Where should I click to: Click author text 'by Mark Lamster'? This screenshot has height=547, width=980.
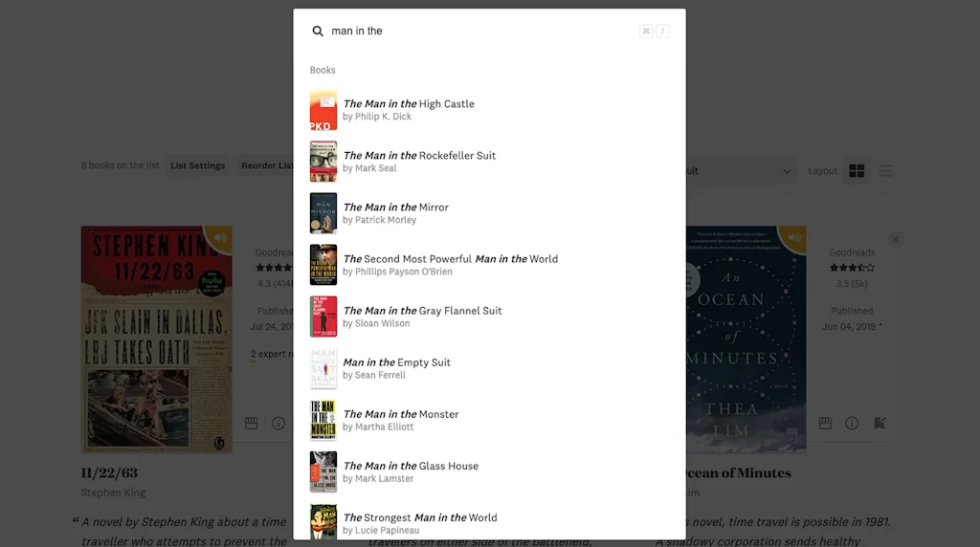tap(378, 479)
